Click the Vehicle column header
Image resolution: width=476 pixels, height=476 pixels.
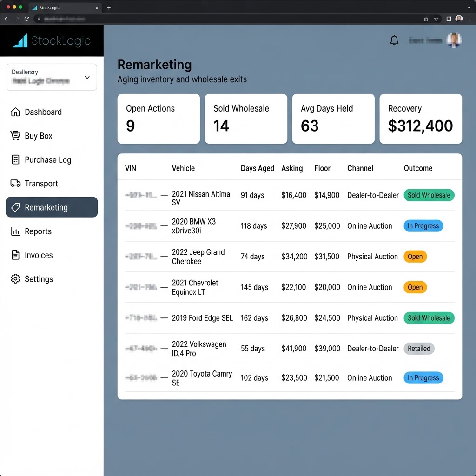click(x=183, y=168)
